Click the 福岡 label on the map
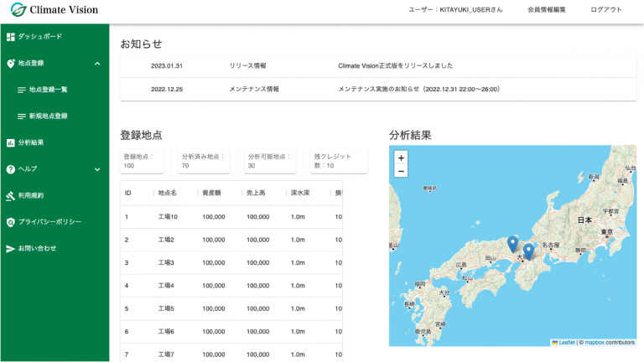 coord(420,284)
